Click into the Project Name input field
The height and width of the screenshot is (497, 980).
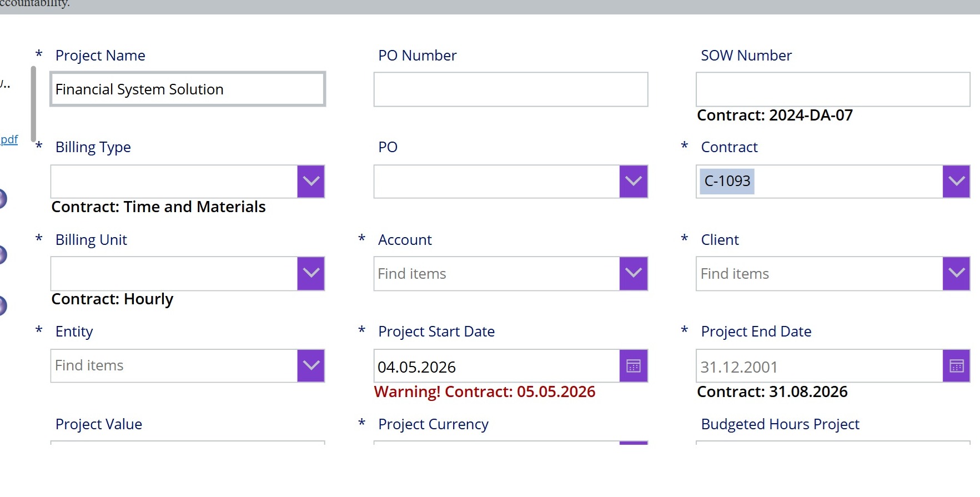coord(188,89)
